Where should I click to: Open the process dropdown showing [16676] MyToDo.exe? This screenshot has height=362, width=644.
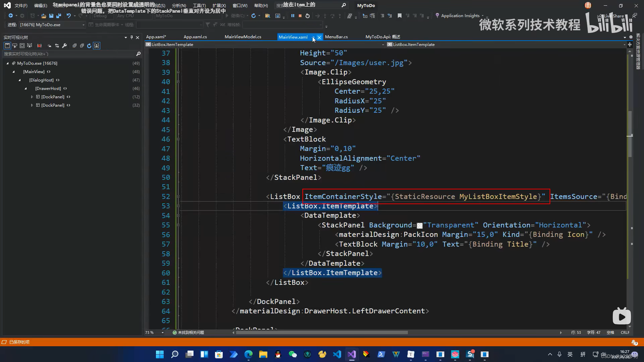[52, 25]
